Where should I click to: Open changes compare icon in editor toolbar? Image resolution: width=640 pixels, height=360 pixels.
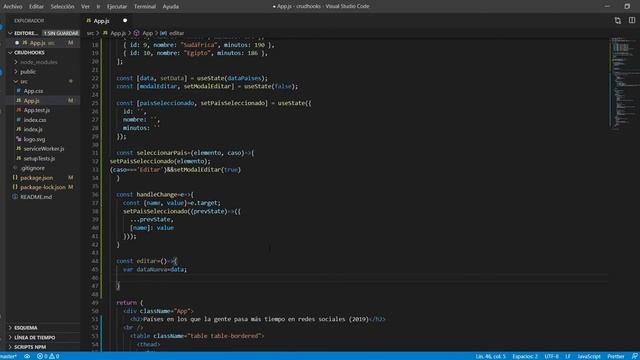[x=618, y=20]
